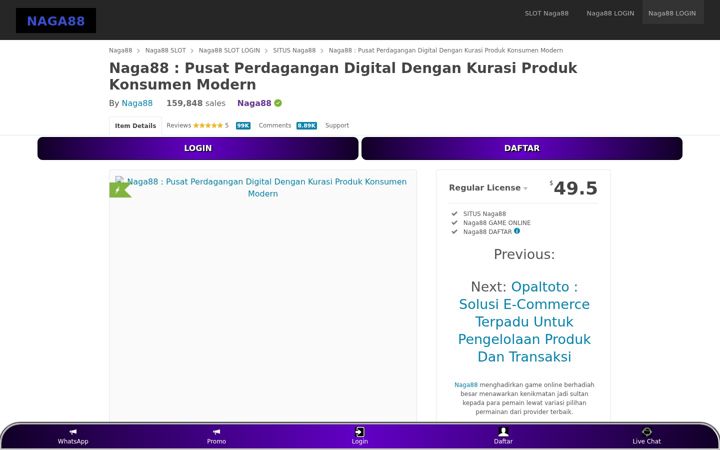Image resolution: width=720 pixels, height=450 pixels.
Task: Click the NAGA88 logo in header
Action: [56, 21]
